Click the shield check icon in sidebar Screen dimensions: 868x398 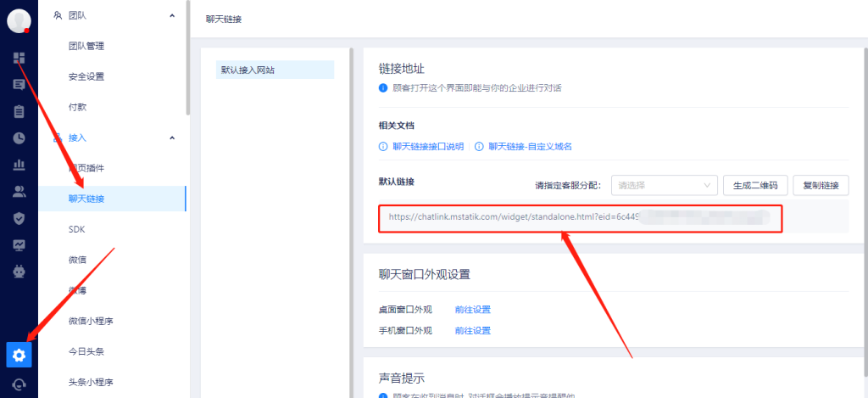click(19, 218)
